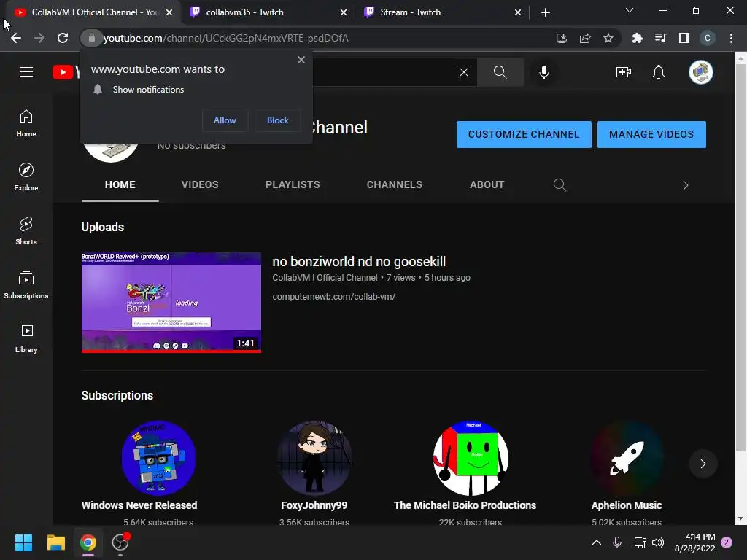Share this page from the address bar

pyautogui.click(x=585, y=38)
